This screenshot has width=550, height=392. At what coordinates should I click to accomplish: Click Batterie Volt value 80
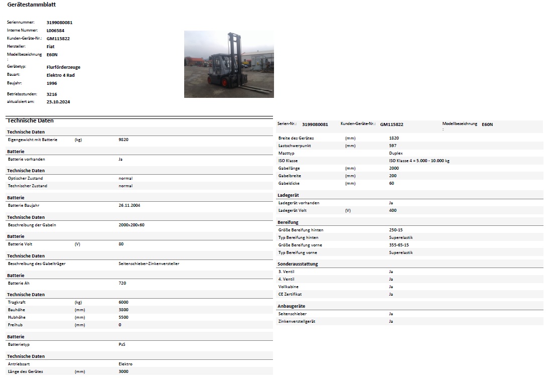121,244
